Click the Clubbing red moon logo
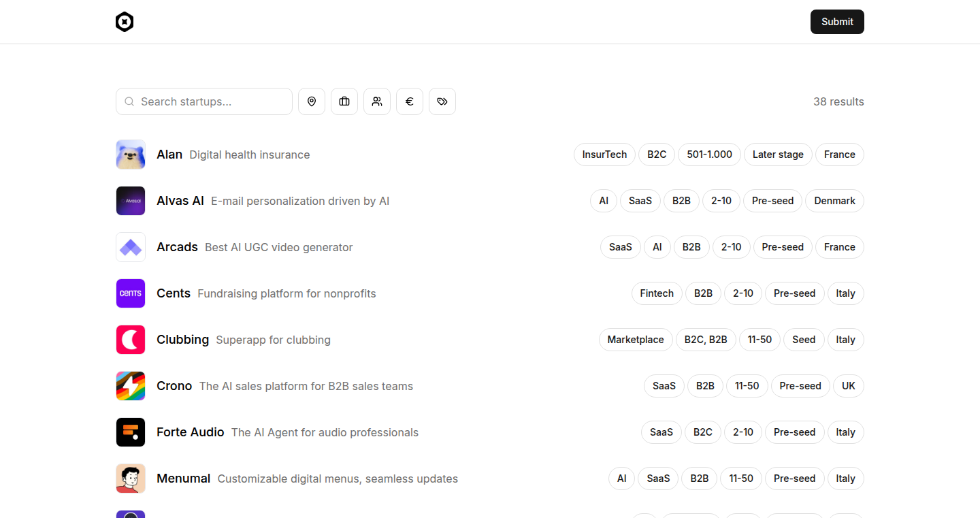Screen dimensions: 980x518 point(131,340)
